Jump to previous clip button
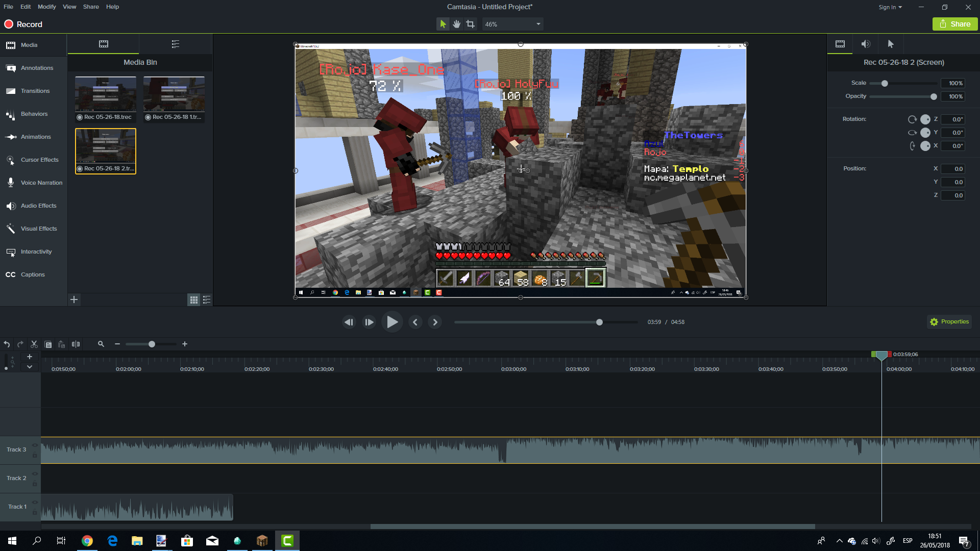Viewport: 980px width, 551px height. point(349,322)
